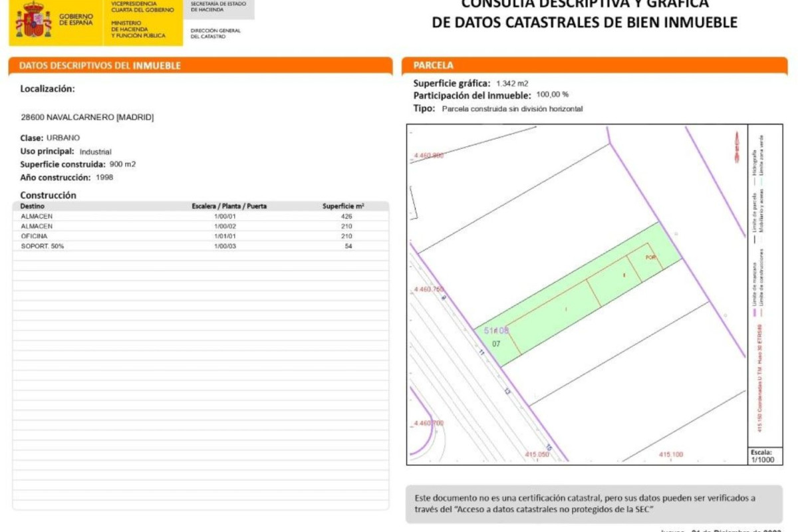
Task: Select the OFICINA 1/01/01 table row
Action: 199,236
